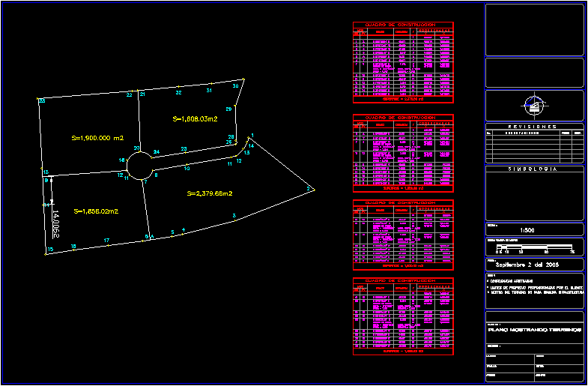Click the S=1,858.02m2 lot label

97,211
